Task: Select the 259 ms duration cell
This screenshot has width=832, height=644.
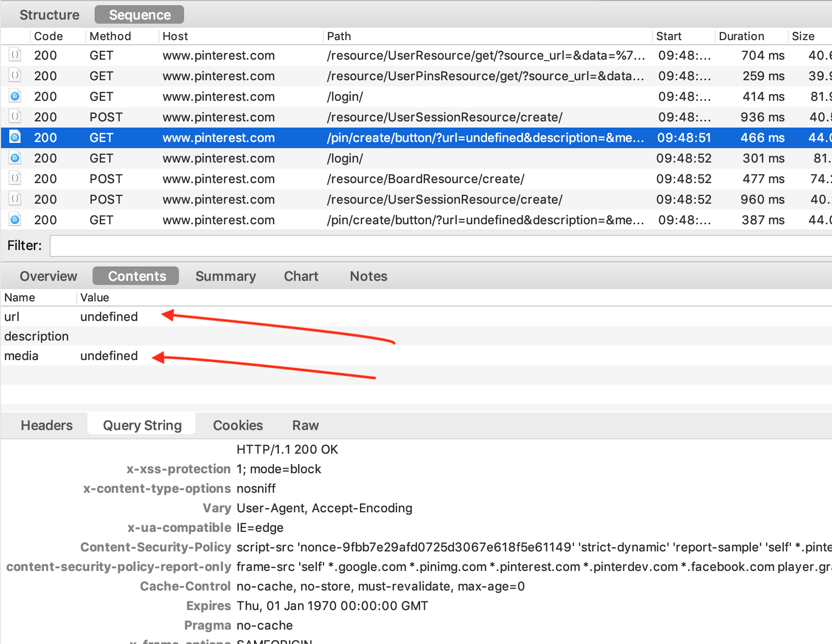Action: coord(763,76)
